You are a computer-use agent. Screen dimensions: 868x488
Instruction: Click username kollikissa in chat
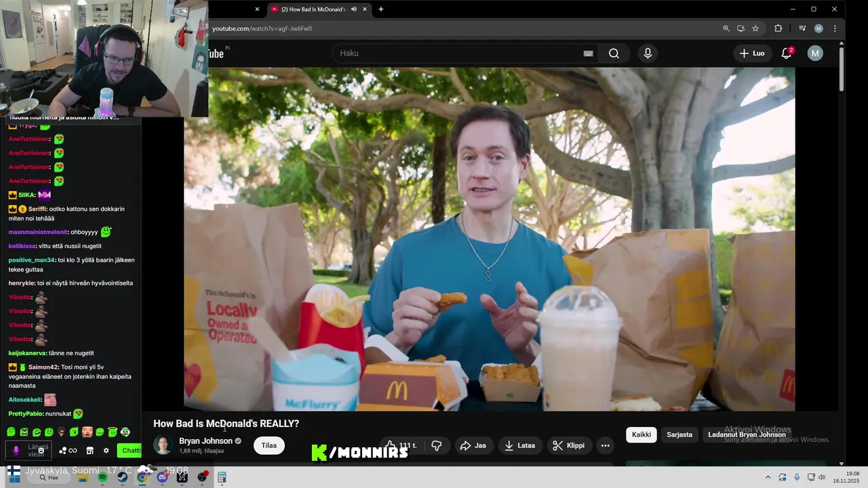tap(22, 246)
